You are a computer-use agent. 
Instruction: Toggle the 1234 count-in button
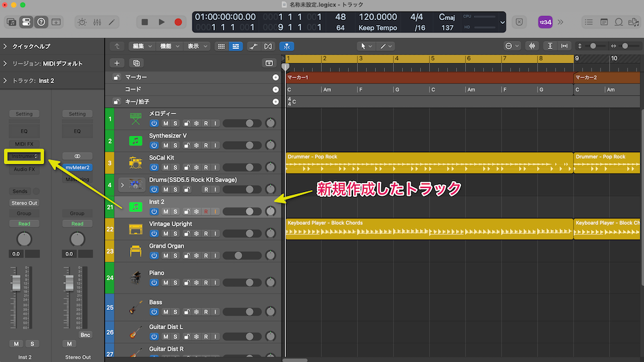[x=545, y=22]
